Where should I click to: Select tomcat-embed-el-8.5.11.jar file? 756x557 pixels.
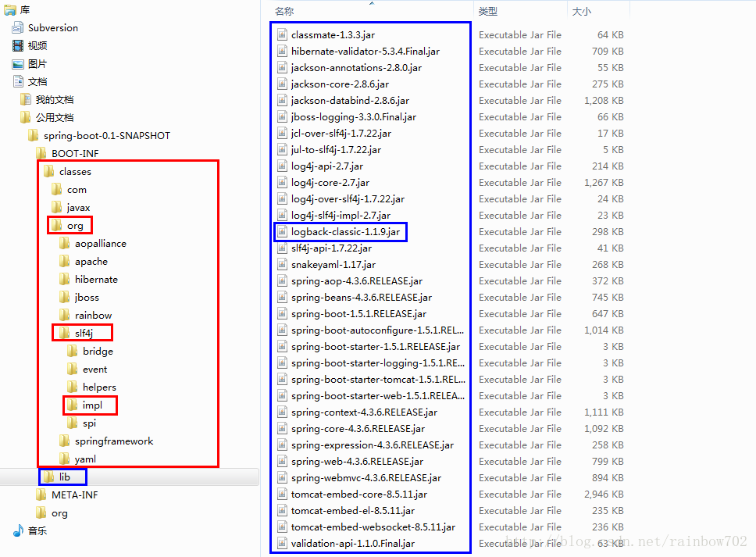pos(353,510)
